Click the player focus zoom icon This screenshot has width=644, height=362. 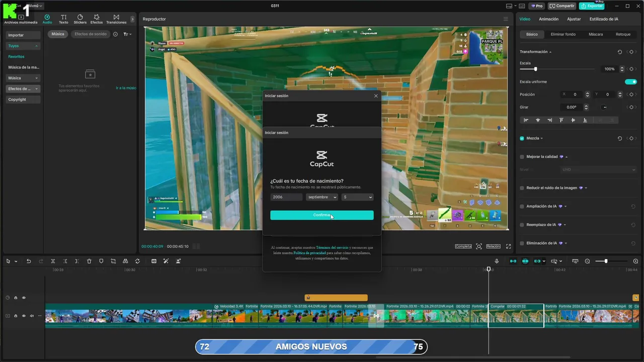479,246
